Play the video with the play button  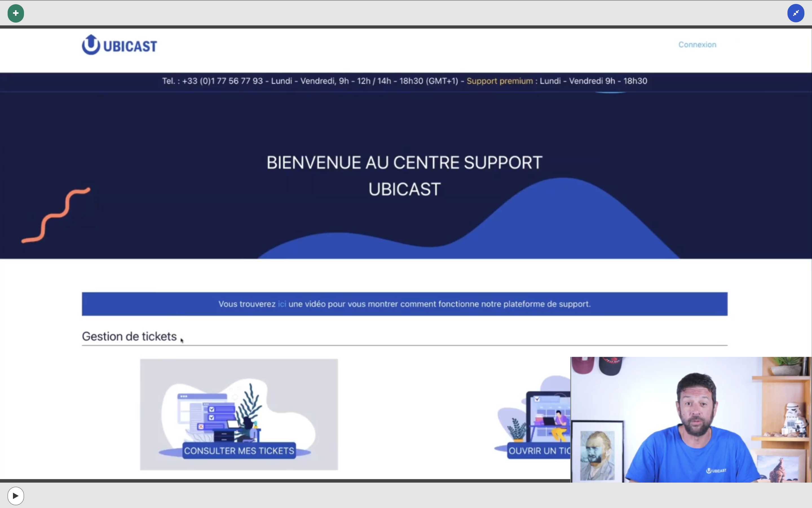click(x=16, y=496)
